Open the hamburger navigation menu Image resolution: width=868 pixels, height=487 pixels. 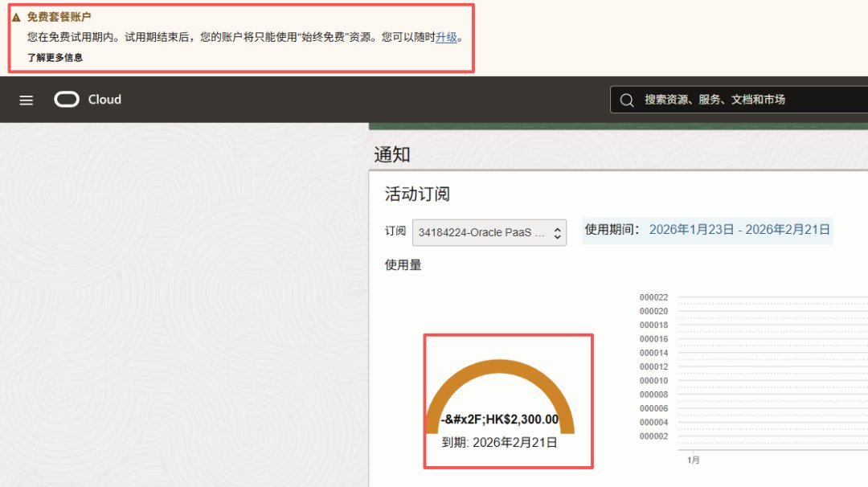(26, 100)
